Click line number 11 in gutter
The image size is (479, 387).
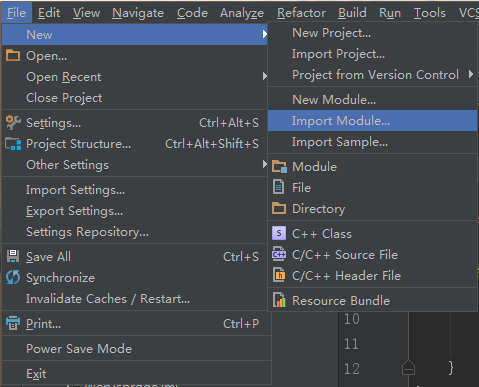(351, 344)
